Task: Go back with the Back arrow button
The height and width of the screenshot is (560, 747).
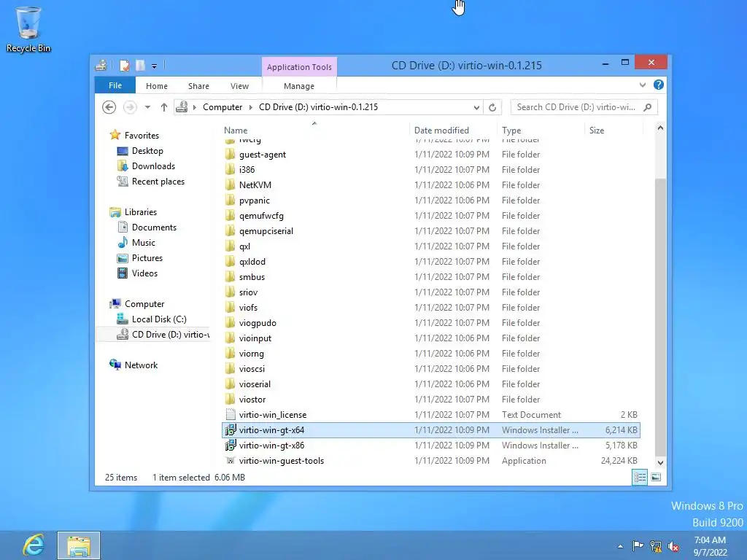Action: tap(109, 107)
